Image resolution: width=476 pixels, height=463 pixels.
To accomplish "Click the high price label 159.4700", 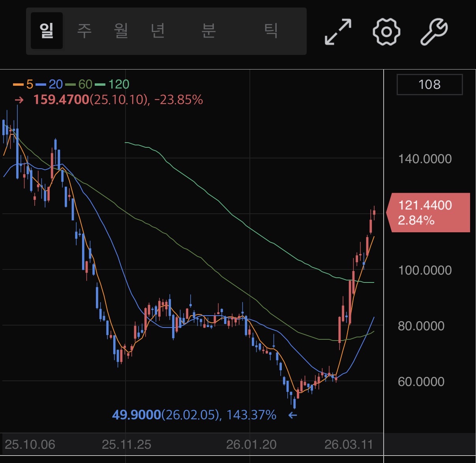I will tap(62, 100).
